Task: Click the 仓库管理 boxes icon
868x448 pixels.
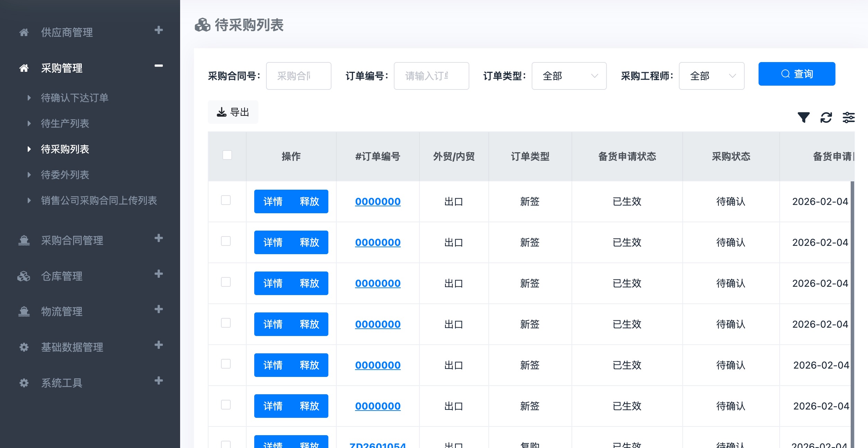Action: pyautogui.click(x=24, y=276)
